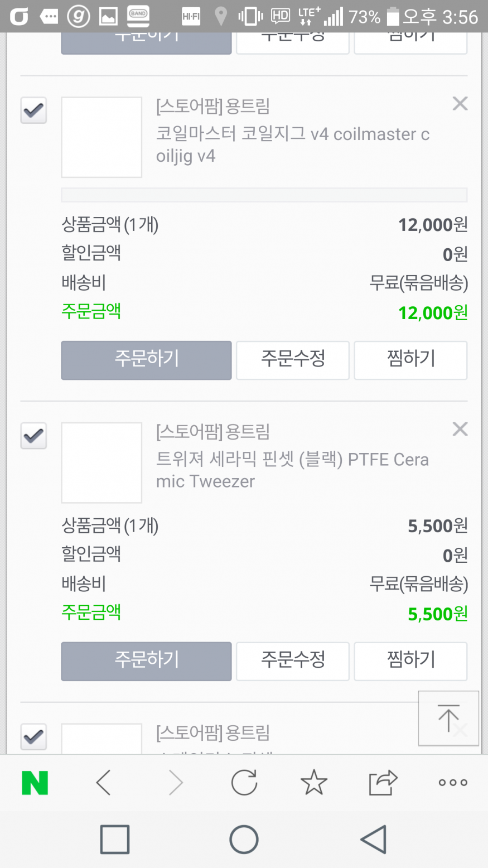
Task: Remove the coilmaster coiljig v4 item
Action: 460,104
